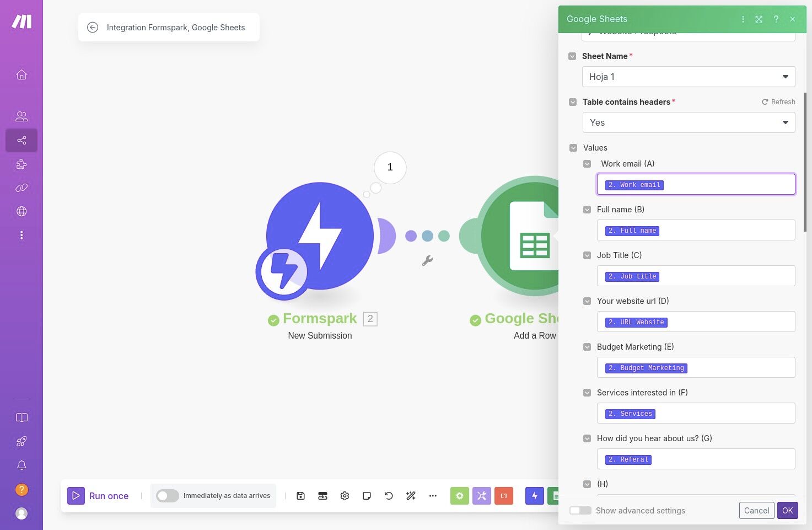Open Webhooks globe icon in the sidebar
This screenshot has height=530, width=812.
pyautogui.click(x=21, y=212)
